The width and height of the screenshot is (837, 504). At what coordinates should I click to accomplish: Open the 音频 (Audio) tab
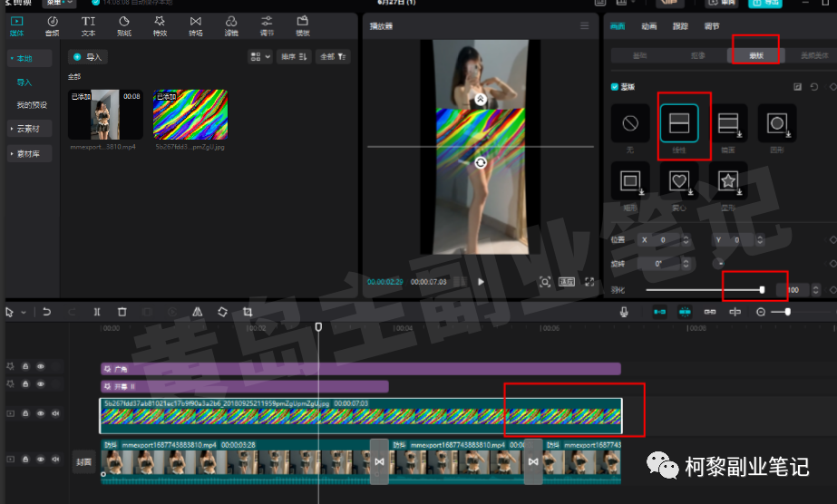click(x=53, y=26)
